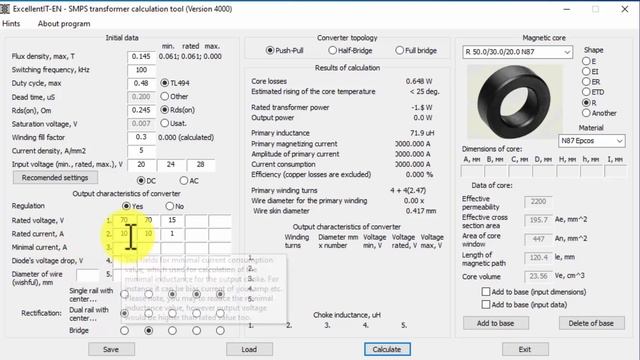Click the Core volume value field

point(538,276)
